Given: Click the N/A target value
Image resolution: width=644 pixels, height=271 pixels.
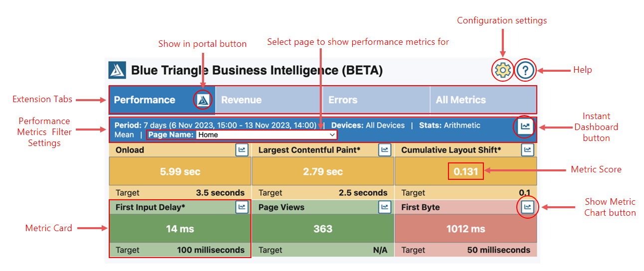Looking at the screenshot, I should coord(380,250).
